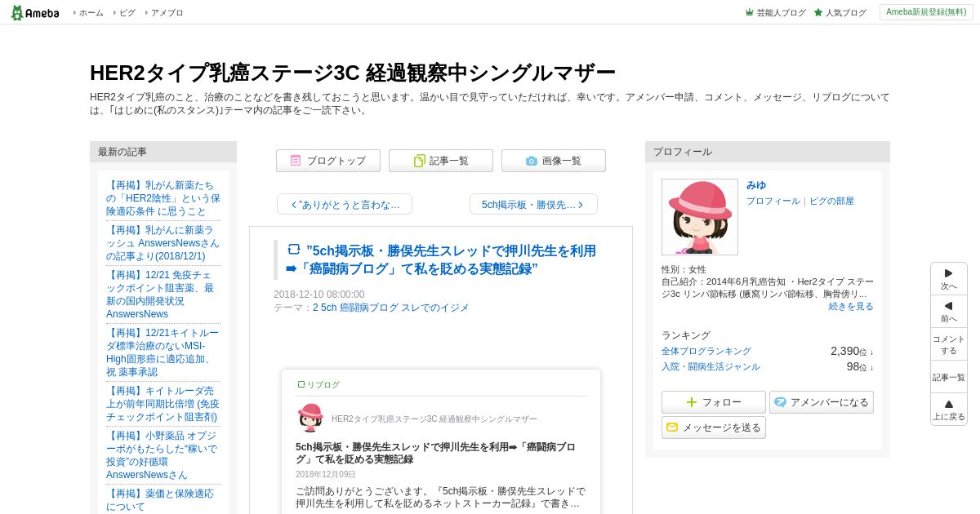980x514 pixels.
Task: Click メッセージを送る button
Action: [x=714, y=428]
